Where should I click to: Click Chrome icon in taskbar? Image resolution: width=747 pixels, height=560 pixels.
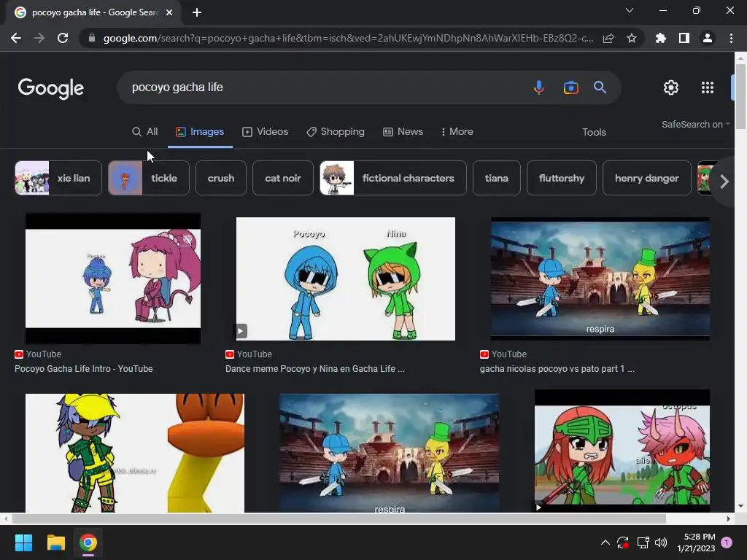tap(88, 542)
